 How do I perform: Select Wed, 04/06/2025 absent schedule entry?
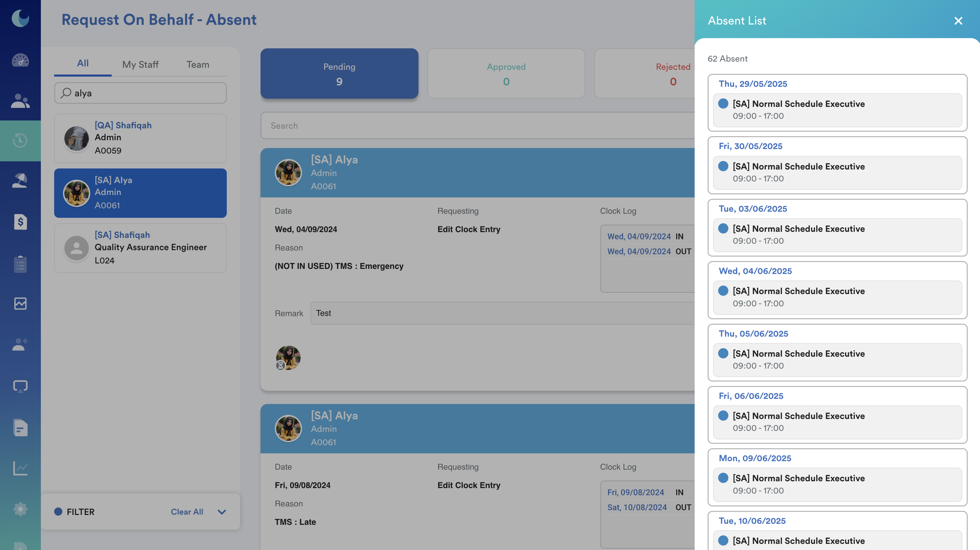(837, 297)
